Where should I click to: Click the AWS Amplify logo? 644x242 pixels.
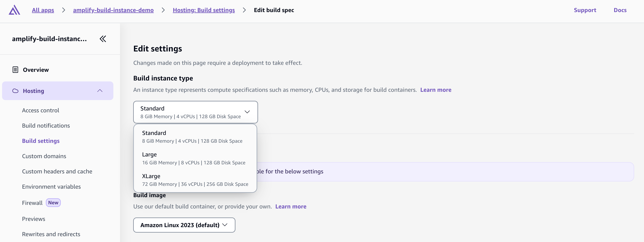click(x=14, y=10)
